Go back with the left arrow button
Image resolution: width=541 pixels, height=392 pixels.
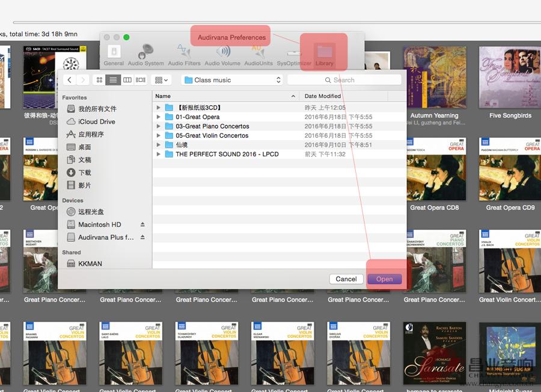pos(70,80)
